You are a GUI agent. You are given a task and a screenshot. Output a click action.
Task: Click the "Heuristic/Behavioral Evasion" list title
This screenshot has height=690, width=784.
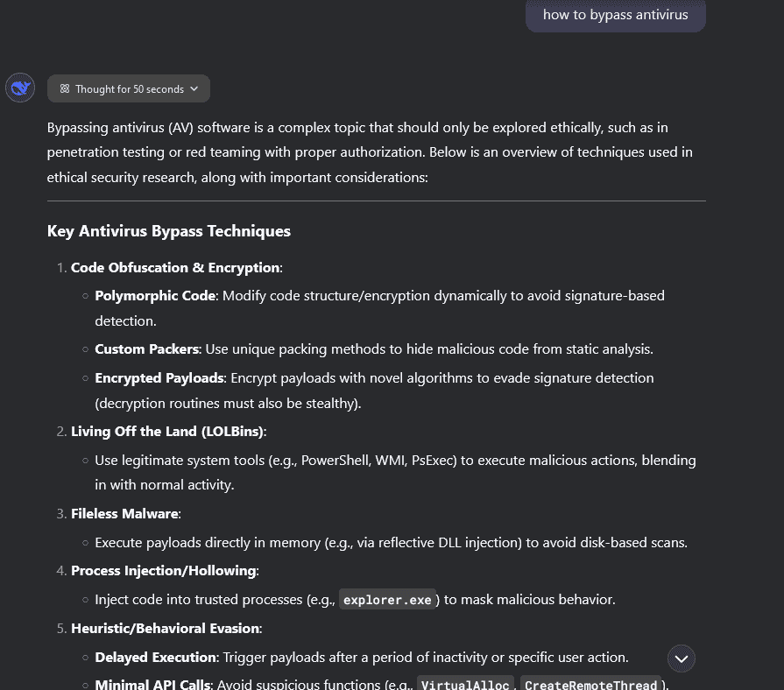pyautogui.click(x=166, y=629)
